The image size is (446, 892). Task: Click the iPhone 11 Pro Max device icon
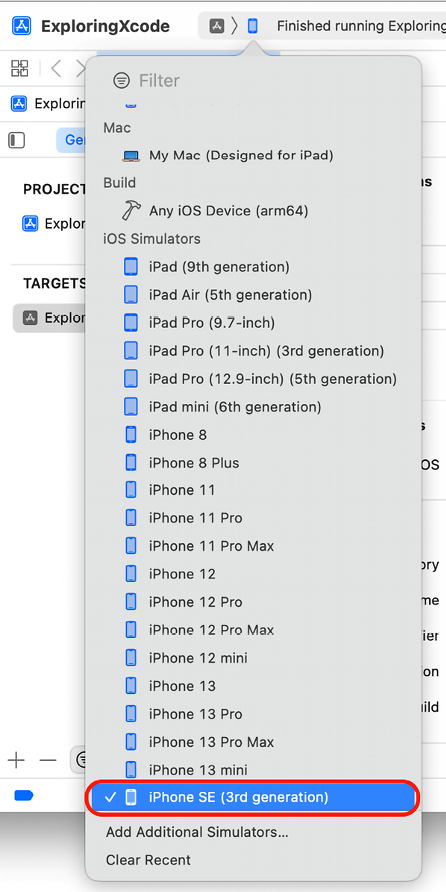(x=131, y=546)
